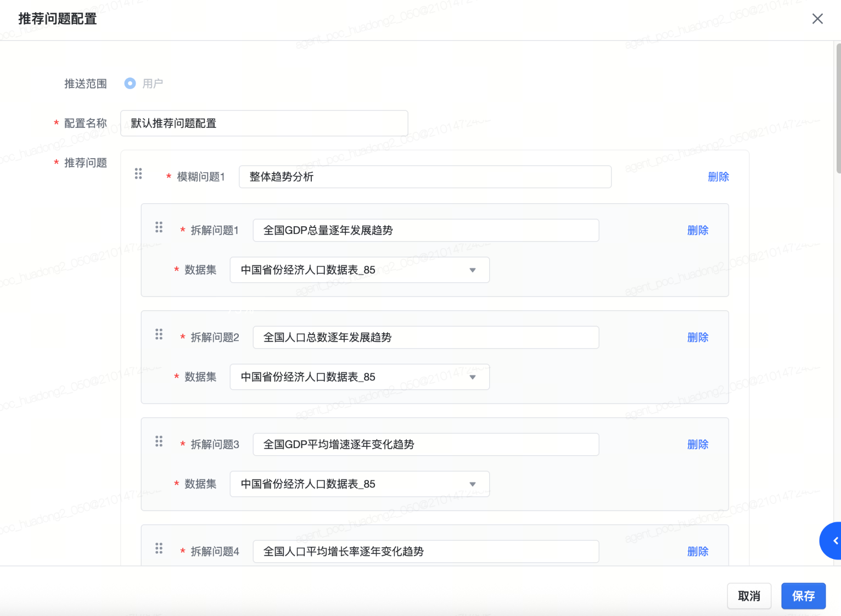Click the dialog vertical scrollbar thumb
The height and width of the screenshot is (616, 841).
pyautogui.click(x=838, y=109)
